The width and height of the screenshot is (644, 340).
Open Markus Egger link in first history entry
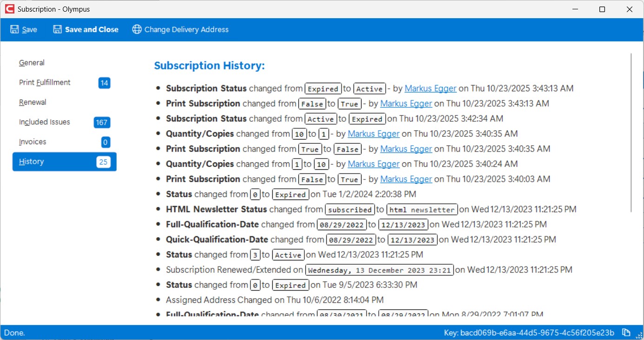pos(430,88)
